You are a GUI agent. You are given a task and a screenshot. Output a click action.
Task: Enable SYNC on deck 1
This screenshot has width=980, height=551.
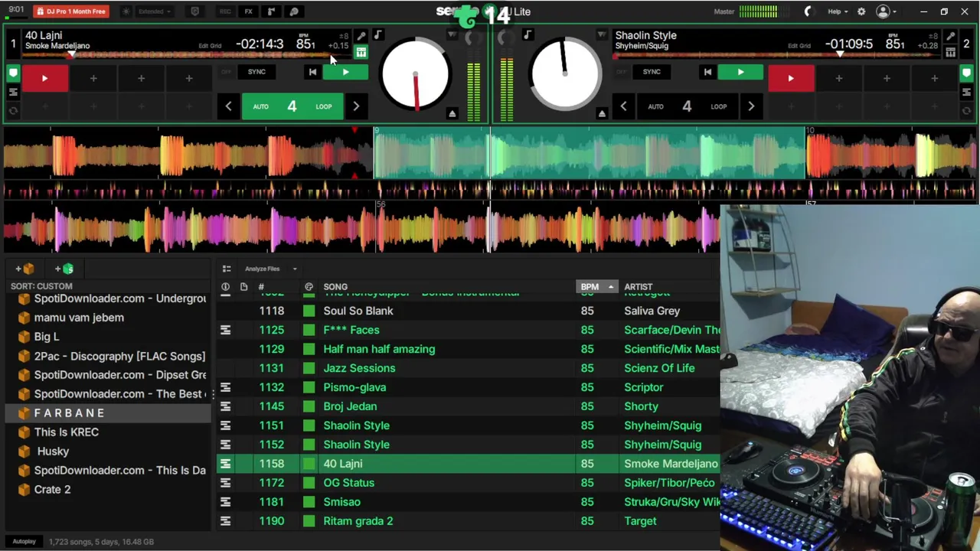tap(256, 72)
